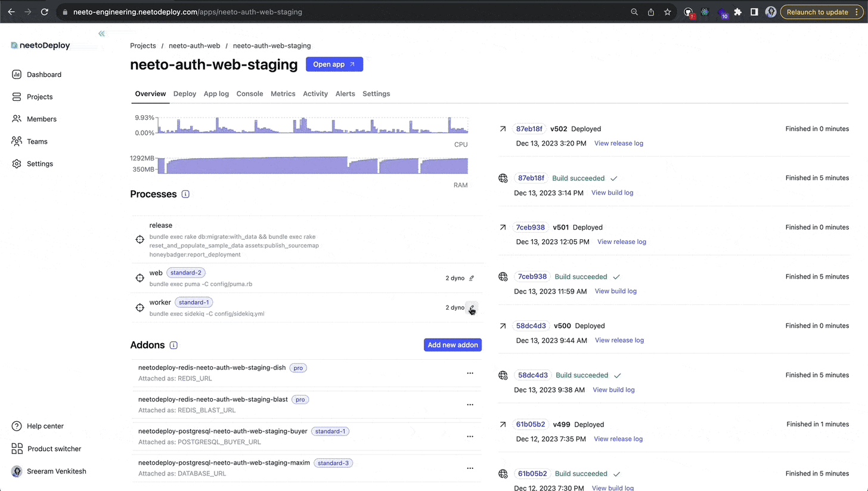Show the Processes info tooltip icon
868x491 pixels.
point(185,194)
